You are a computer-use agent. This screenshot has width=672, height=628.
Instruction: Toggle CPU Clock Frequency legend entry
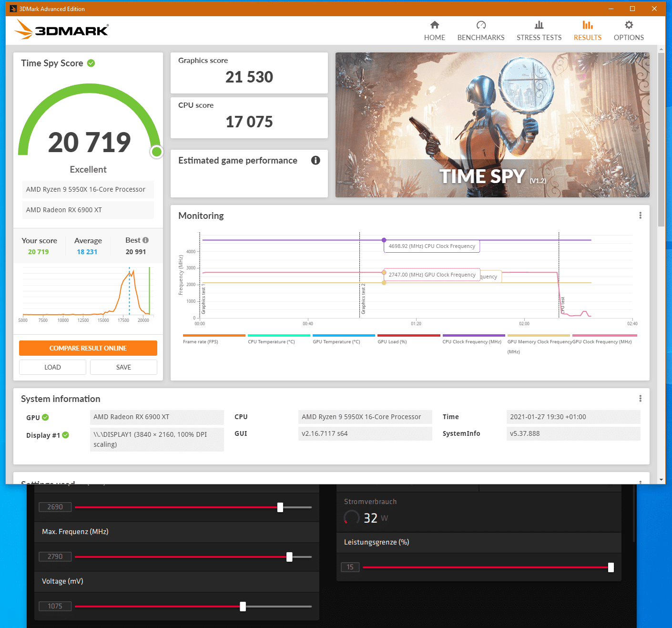click(473, 339)
